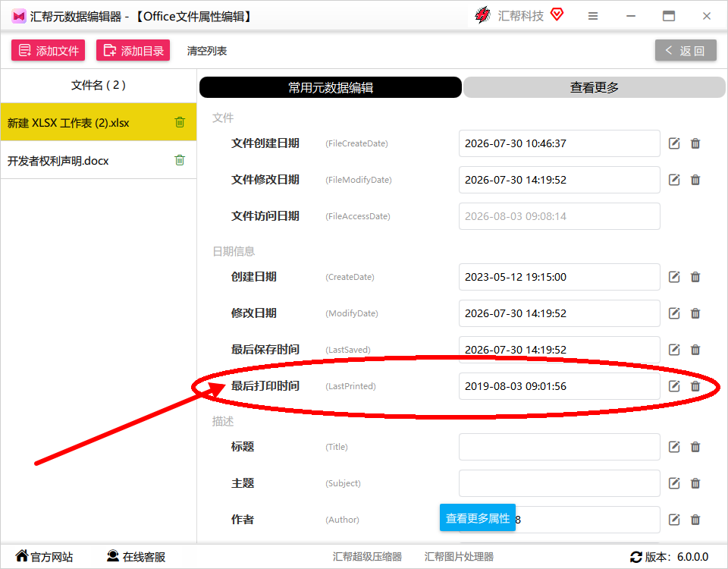Image resolution: width=728 pixels, height=569 pixels.
Task: Click edit icon for FileModifyDate
Action: point(674,180)
